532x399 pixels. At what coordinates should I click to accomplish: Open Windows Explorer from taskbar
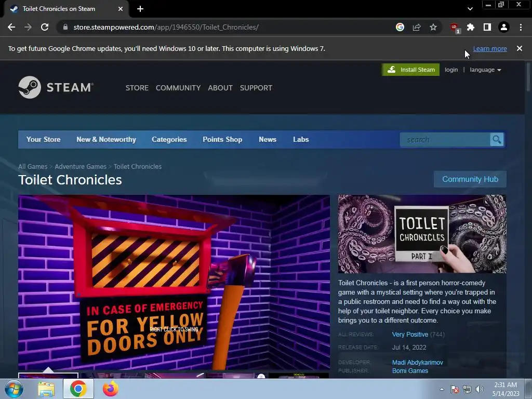(46, 389)
